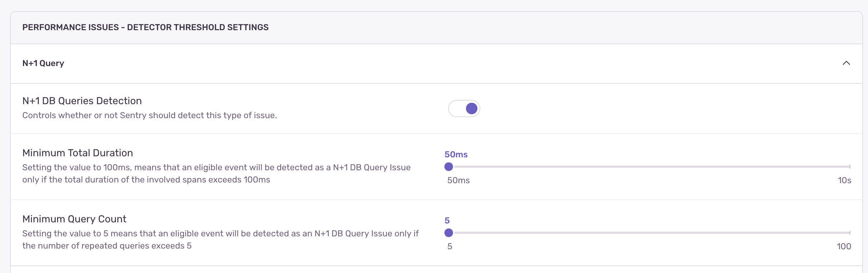
Task: Click the middle of Minimum Total Duration track
Action: (650, 167)
